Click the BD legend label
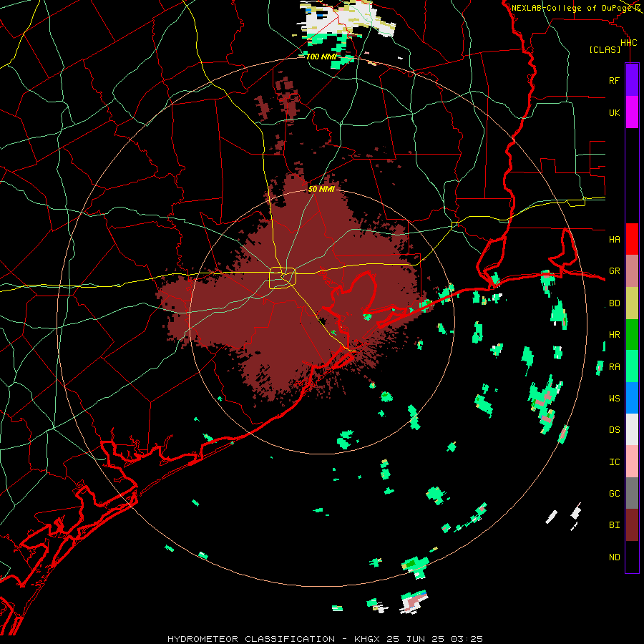Screen dimensions: 644x644 614,303
